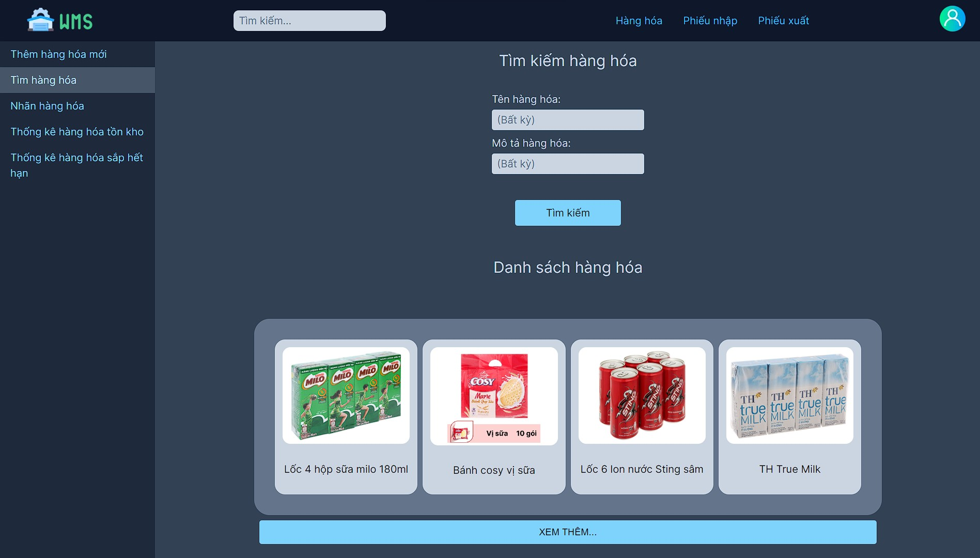Open the Bánh cosy vị sữa thumbnail

[493, 395]
